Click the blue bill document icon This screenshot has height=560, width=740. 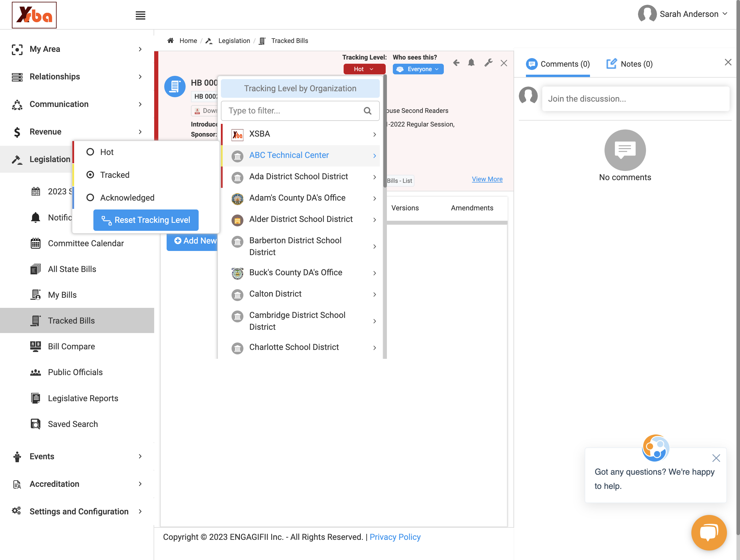(175, 87)
